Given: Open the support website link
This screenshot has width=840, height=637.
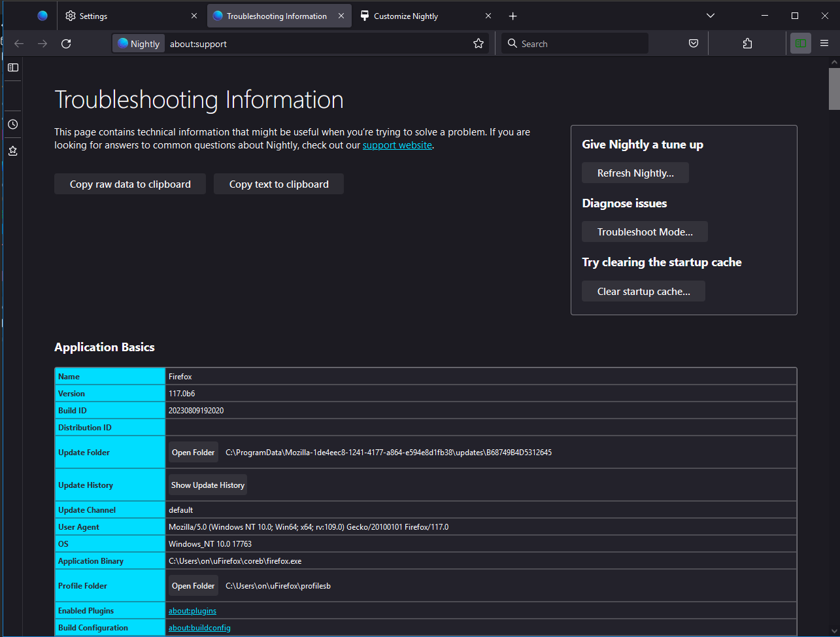Looking at the screenshot, I should click(x=397, y=145).
